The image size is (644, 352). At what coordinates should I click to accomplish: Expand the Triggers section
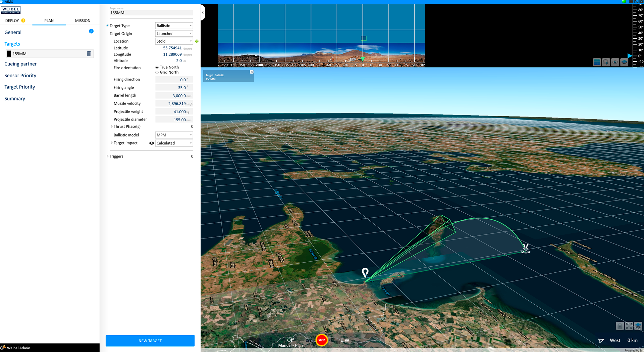pyautogui.click(x=108, y=156)
